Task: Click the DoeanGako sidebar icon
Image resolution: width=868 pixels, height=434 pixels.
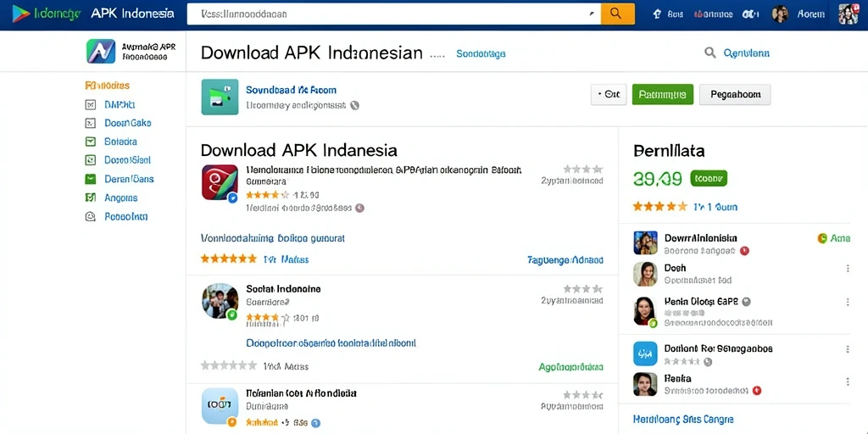Action: click(x=90, y=124)
